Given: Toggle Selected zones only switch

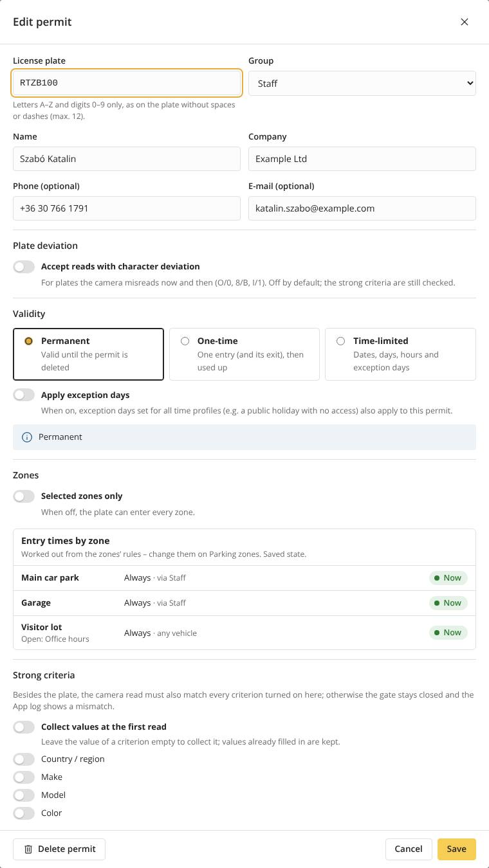Looking at the screenshot, I should [x=24, y=496].
